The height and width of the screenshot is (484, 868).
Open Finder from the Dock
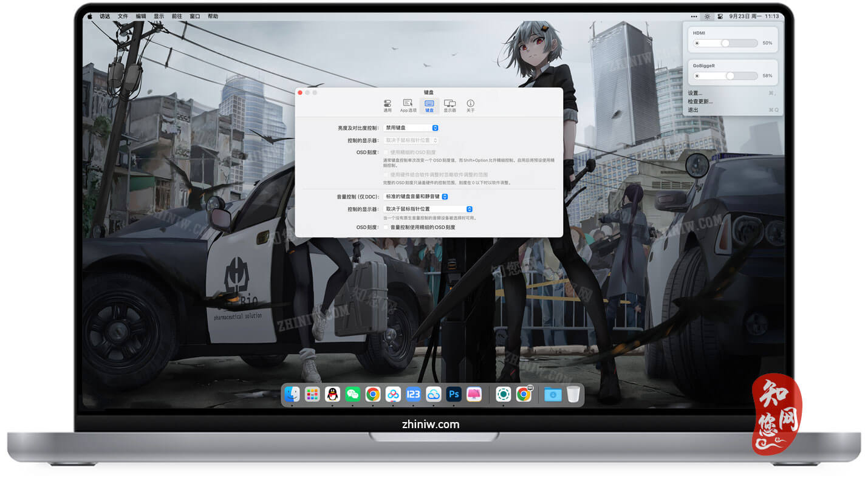coord(292,395)
